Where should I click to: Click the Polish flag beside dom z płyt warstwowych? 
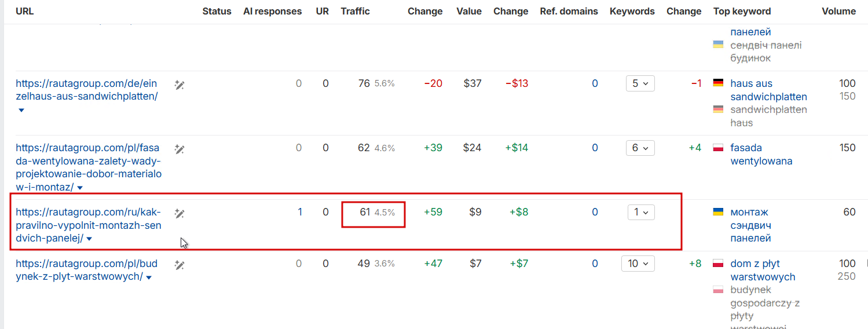719,264
